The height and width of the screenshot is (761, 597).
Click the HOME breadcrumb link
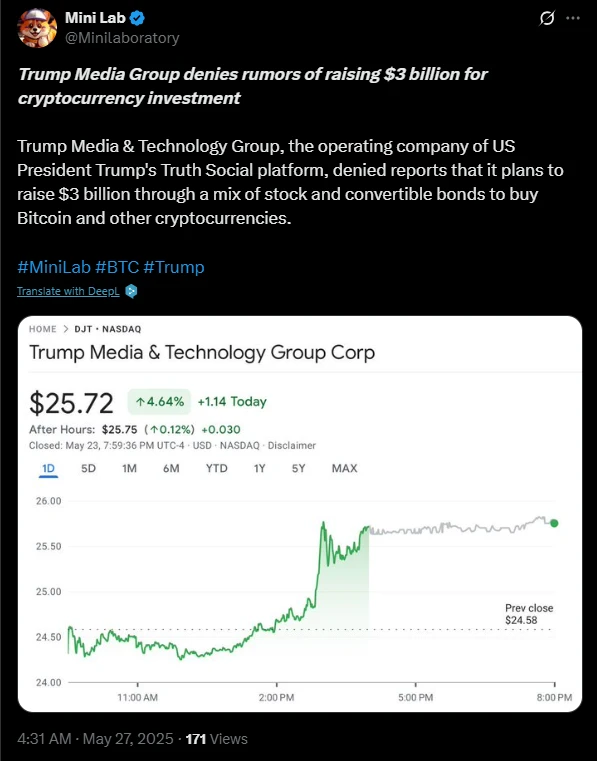[43, 329]
